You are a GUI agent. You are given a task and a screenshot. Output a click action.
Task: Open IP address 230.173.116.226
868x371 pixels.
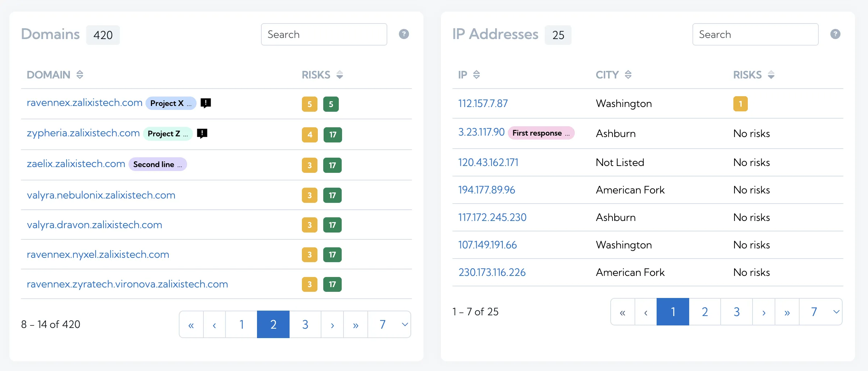(x=492, y=272)
